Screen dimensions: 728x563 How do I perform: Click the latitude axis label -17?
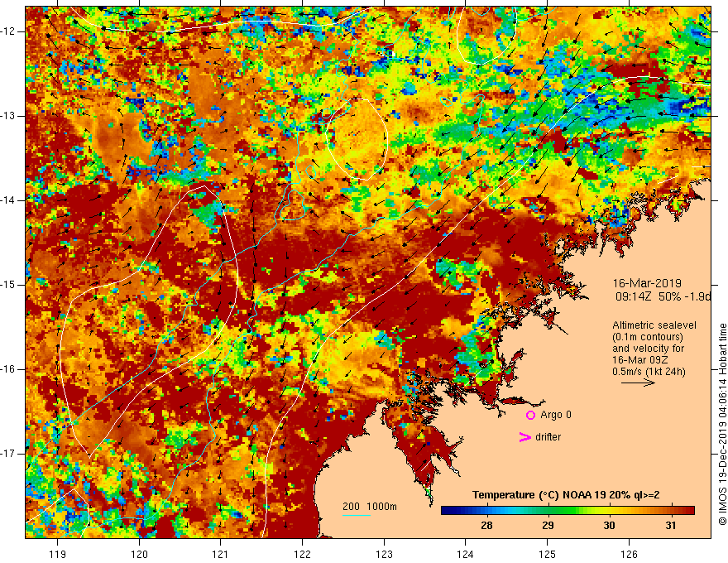pyautogui.click(x=8, y=454)
